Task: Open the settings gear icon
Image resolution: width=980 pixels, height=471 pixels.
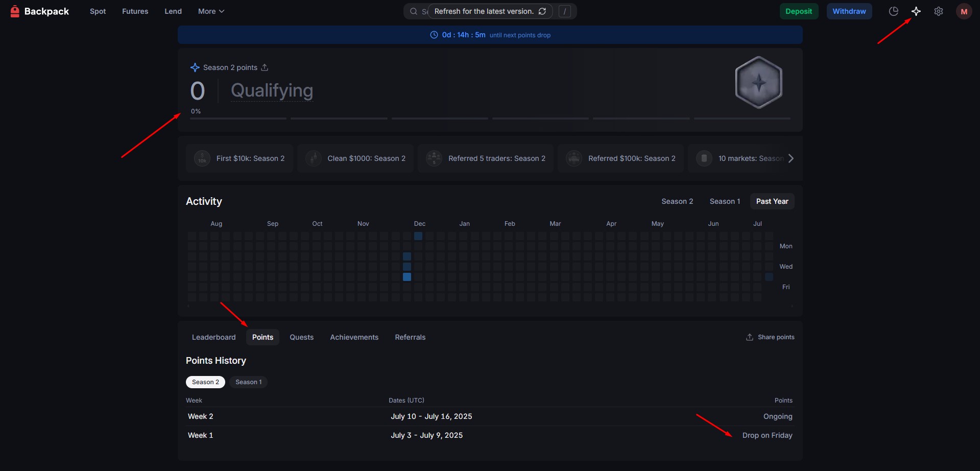Action: pos(938,11)
